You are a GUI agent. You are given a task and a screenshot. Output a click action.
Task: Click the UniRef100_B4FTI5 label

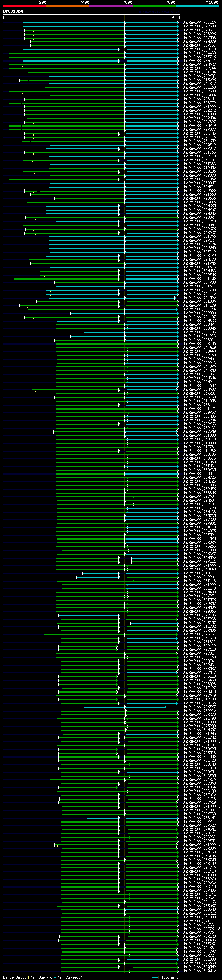tap(199, 137)
